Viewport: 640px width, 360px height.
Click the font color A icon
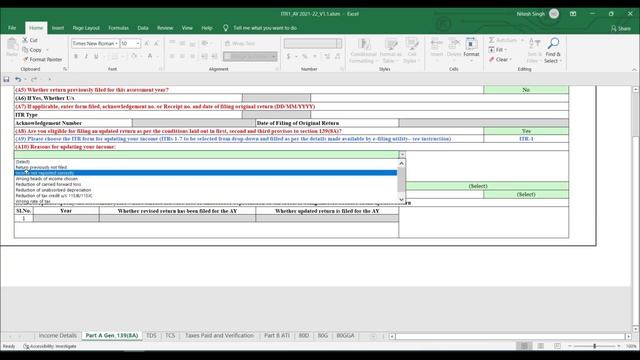[150, 56]
